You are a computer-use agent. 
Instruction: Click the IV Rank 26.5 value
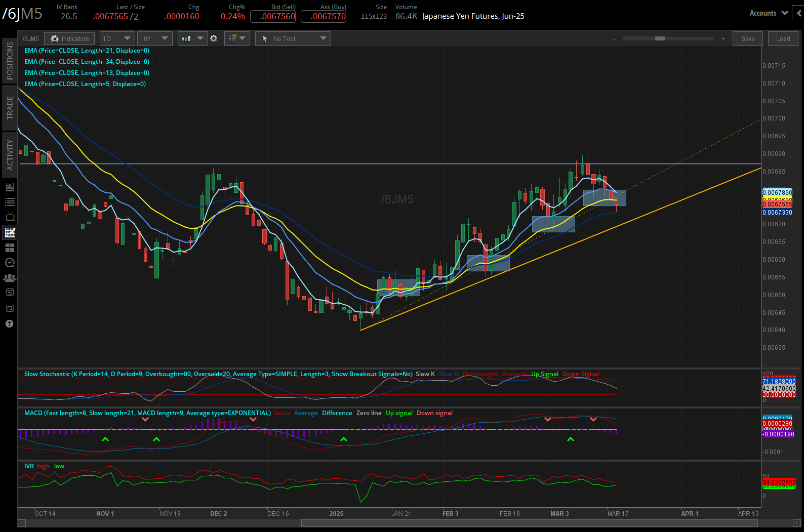tap(69, 16)
